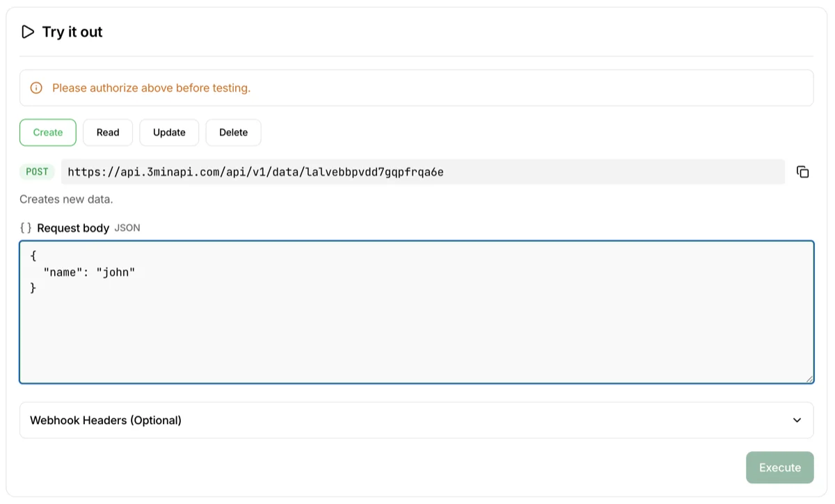This screenshot has width=835, height=504.
Task: Copy the endpoint URL with the copy icon
Action: point(802,172)
